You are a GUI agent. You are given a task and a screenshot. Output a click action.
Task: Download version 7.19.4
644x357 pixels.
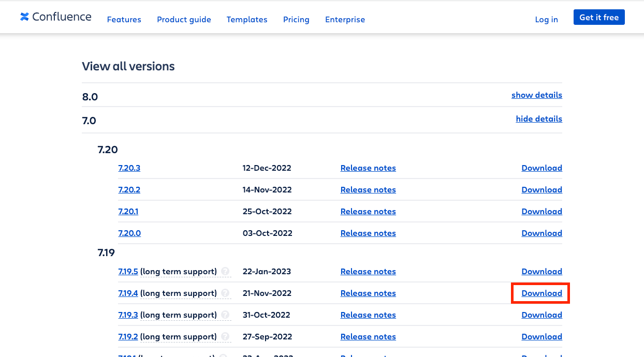(541, 293)
